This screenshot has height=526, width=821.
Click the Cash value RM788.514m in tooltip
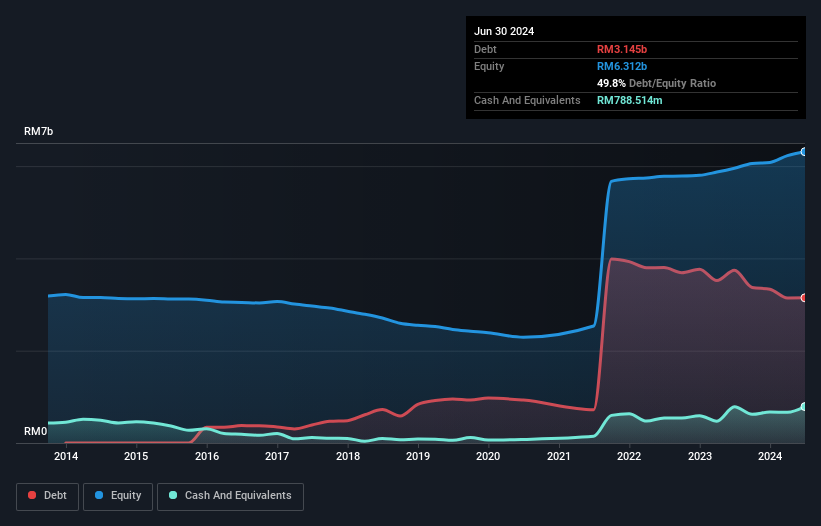click(630, 100)
